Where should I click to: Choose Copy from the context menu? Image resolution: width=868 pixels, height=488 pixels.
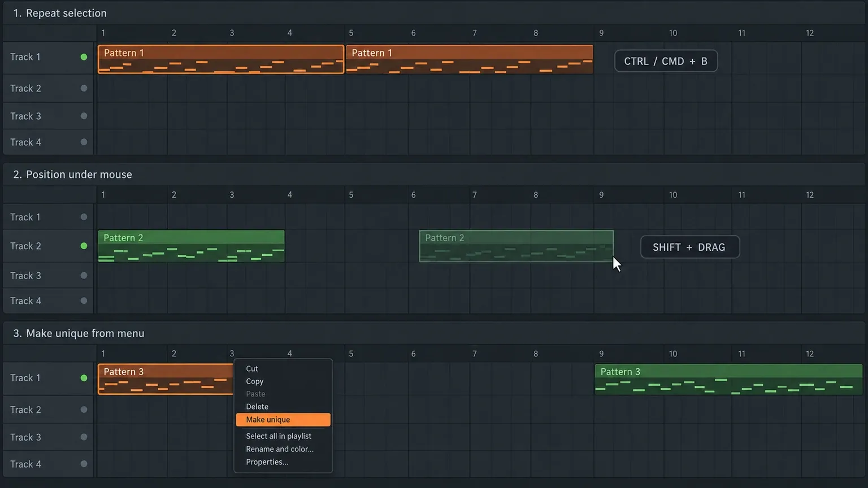click(283, 381)
